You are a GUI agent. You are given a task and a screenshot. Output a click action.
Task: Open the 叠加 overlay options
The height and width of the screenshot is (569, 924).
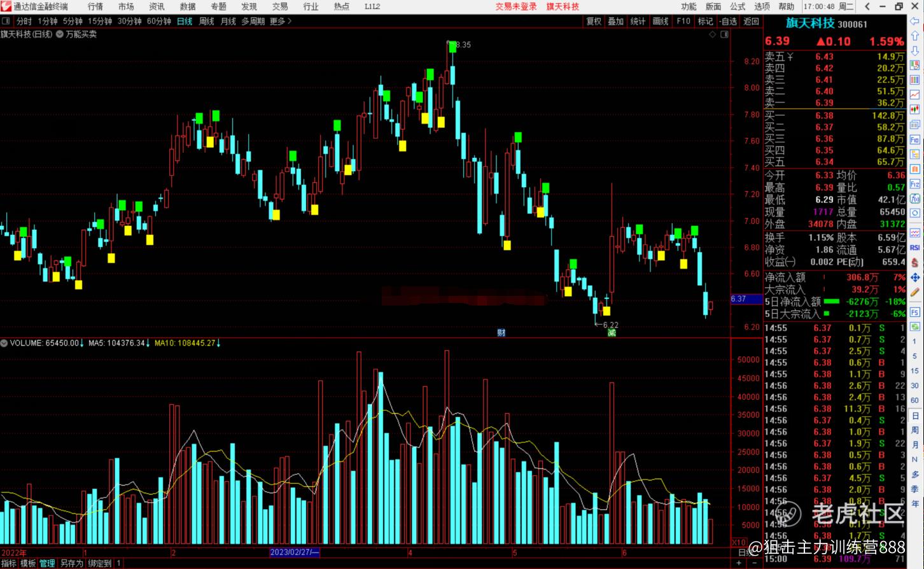(615, 22)
